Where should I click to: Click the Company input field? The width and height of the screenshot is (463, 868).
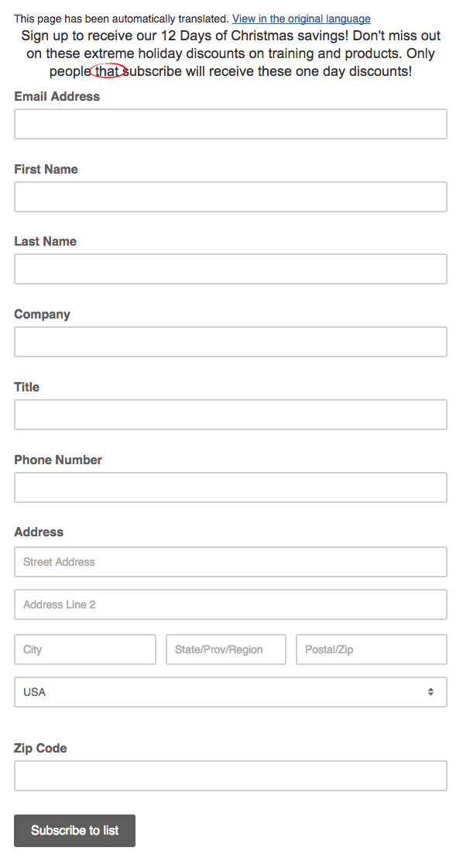click(230, 342)
